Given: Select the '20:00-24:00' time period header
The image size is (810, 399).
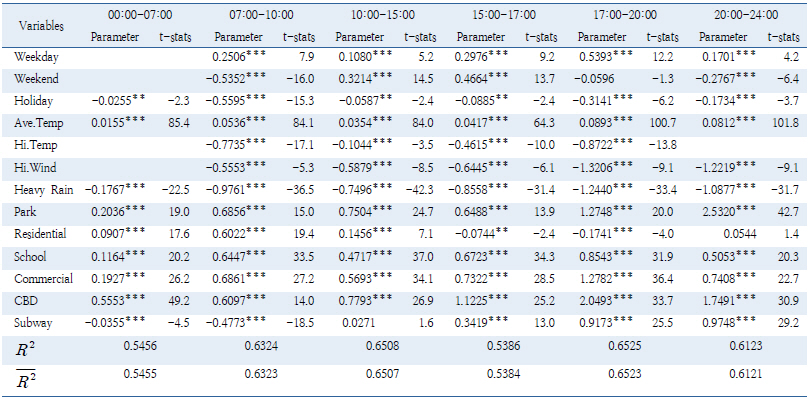Looking at the screenshot, I should (746, 16).
